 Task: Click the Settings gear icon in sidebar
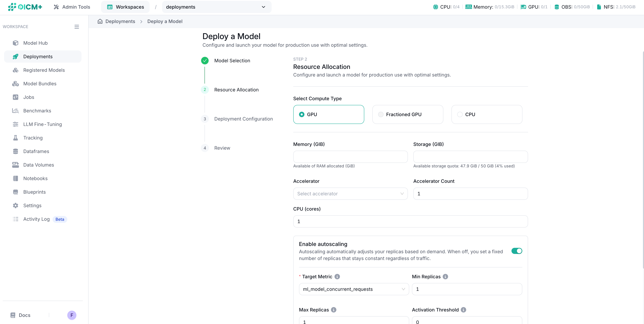[x=16, y=205]
